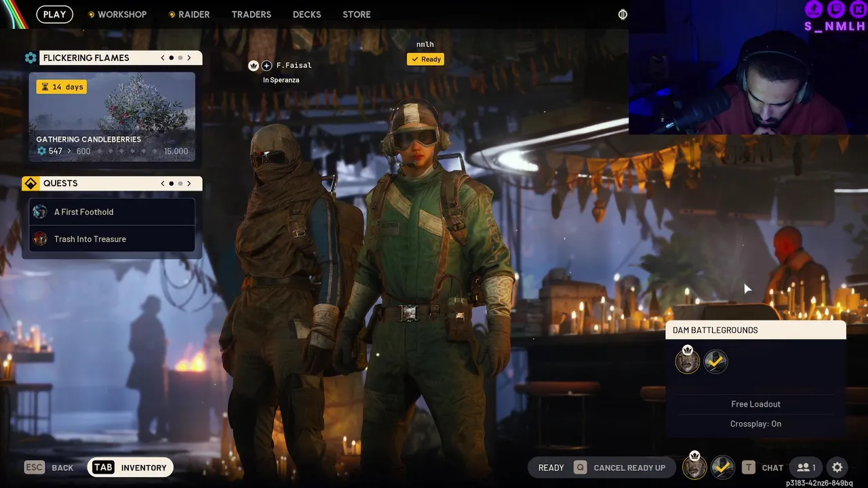
Task: Click the notification dot before WORKSHOP
Action: pos(92,14)
